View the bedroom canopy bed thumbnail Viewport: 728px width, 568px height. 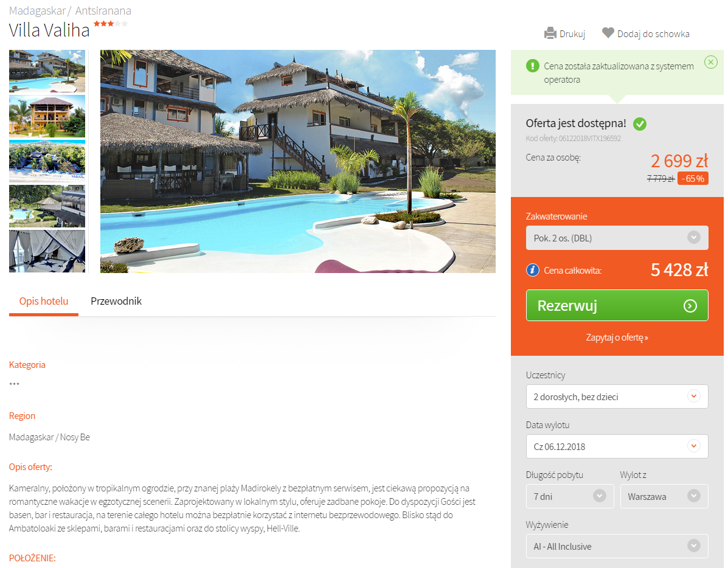pos(47,251)
